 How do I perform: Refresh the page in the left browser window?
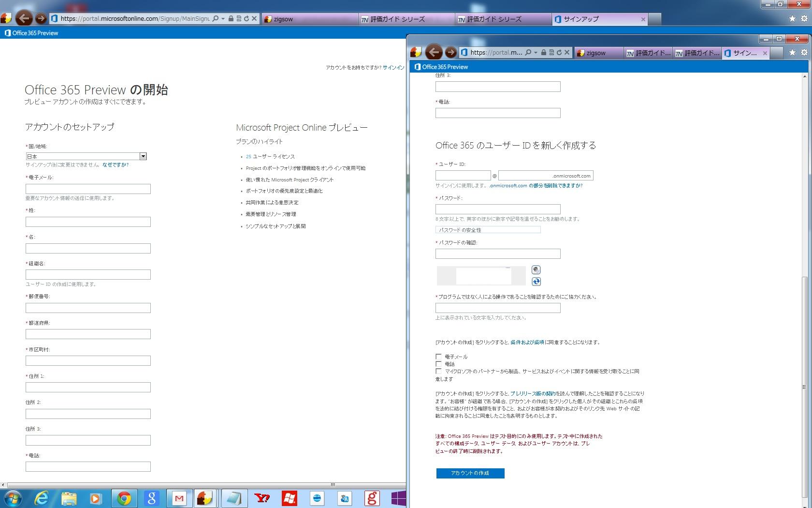click(246, 19)
